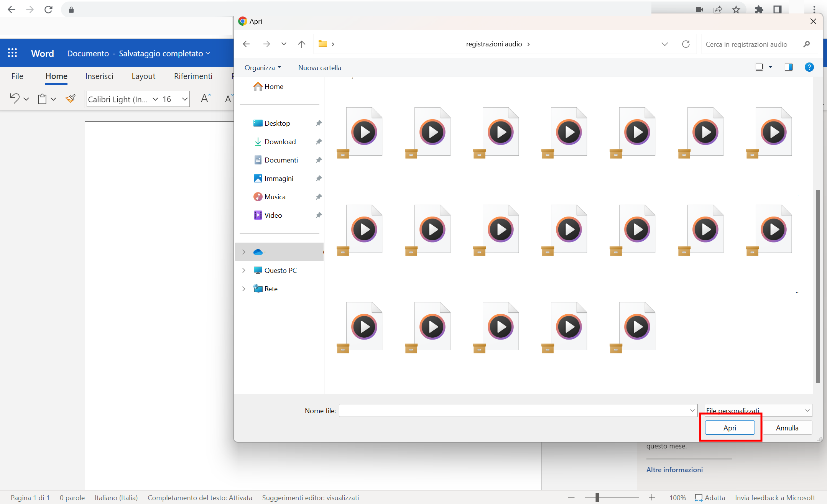This screenshot has height=504, width=827.
Task: Expand the Questo PC tree node
Action: click(x=244, y=270)
